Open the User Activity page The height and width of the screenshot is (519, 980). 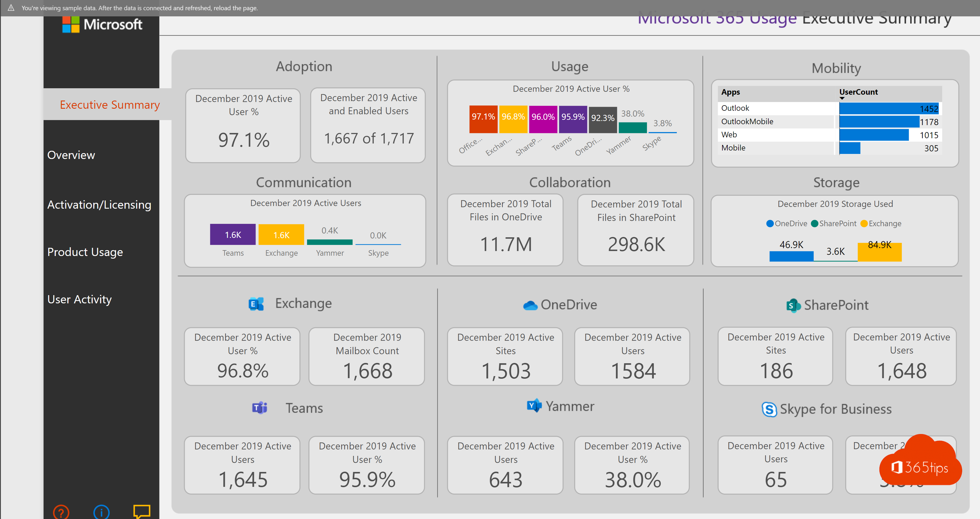[80, 300]
